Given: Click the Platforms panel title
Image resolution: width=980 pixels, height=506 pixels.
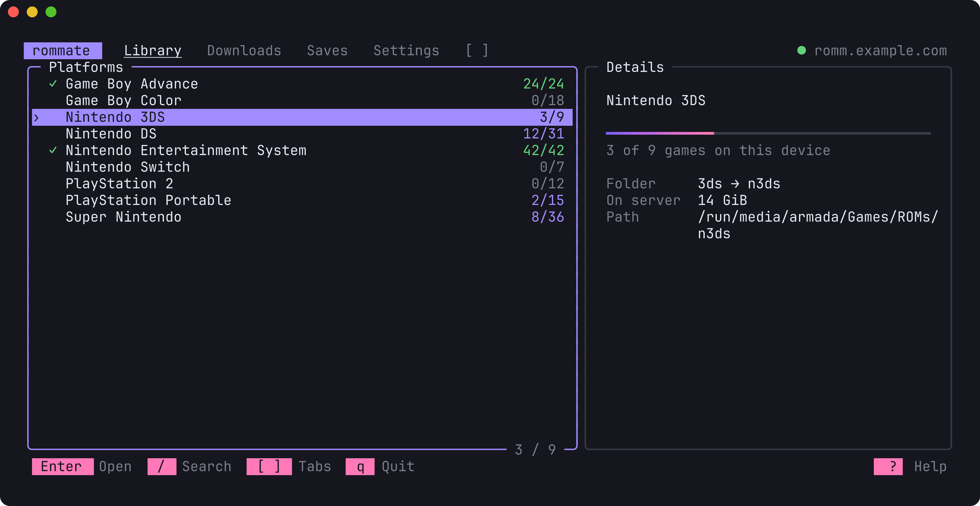Looking at the screenshot, I should click(x=86, y=67).
